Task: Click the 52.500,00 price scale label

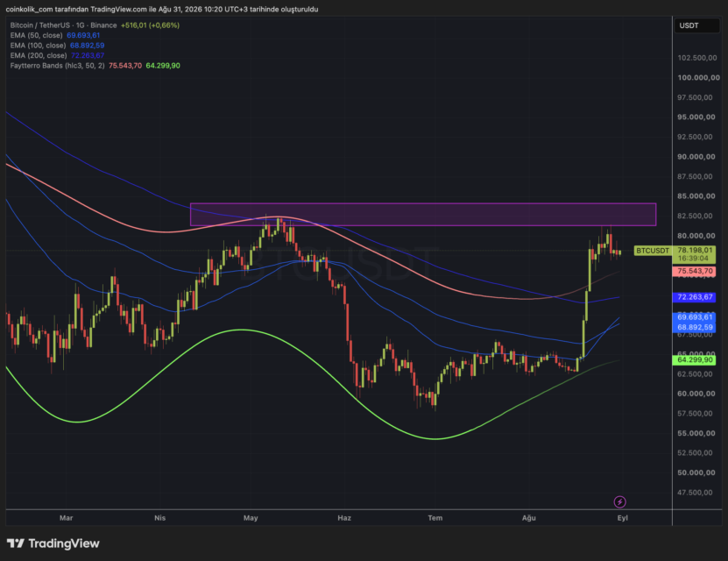Action: click(x=695, y=453)
